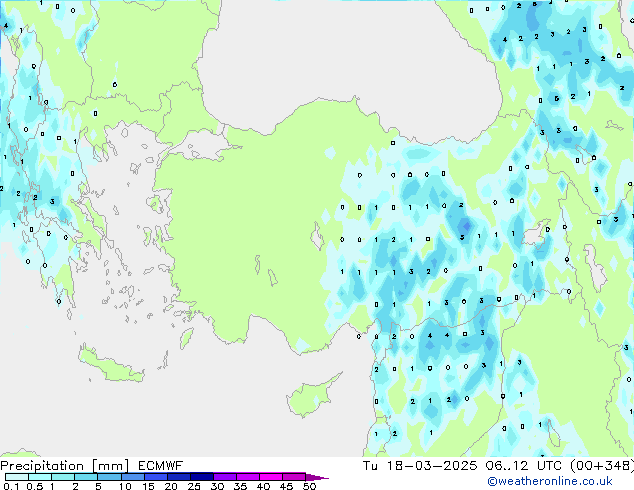Click the 1–2 mm legend swatch
Viewport: 634px width, 490px height.
63,477
